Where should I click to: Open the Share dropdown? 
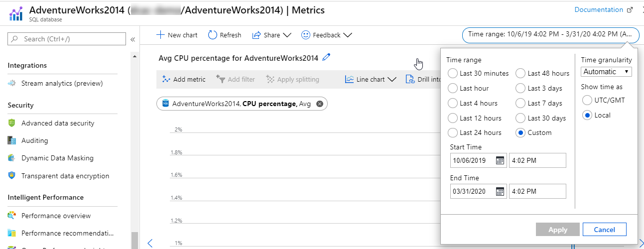[271, 35]
